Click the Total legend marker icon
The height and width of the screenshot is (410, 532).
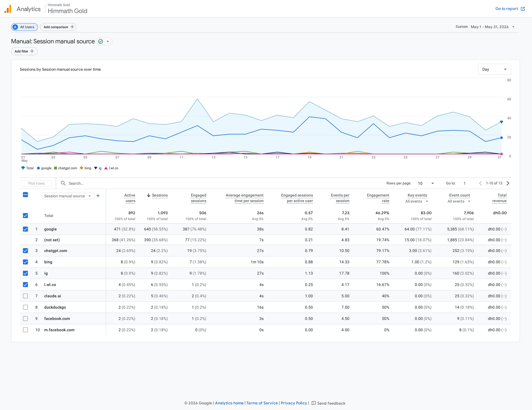pos(23,168)
